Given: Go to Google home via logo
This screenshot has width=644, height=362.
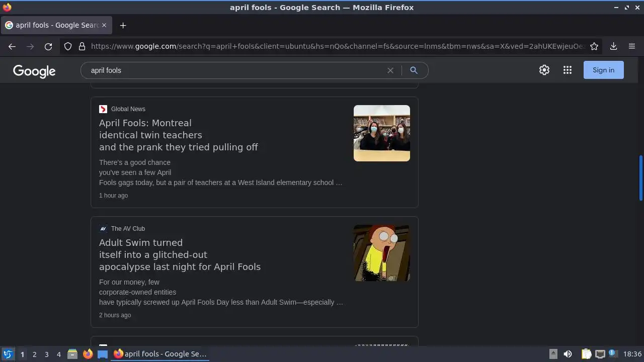Looking at the screenshot, I should pyautogui.click(x=34, y=71).
